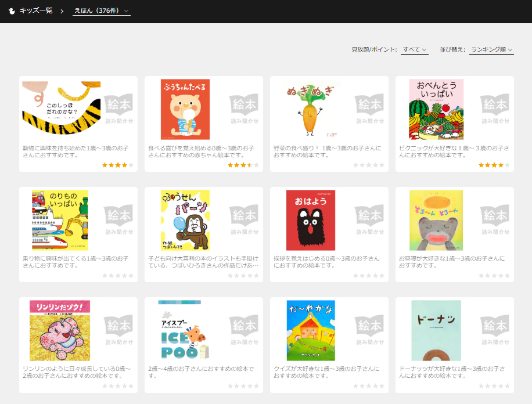The image size is (532, 404).
Task: Click 絵本 読み聞かせ badge on ふうせんパーン card
Action: (x=245, y=220)
